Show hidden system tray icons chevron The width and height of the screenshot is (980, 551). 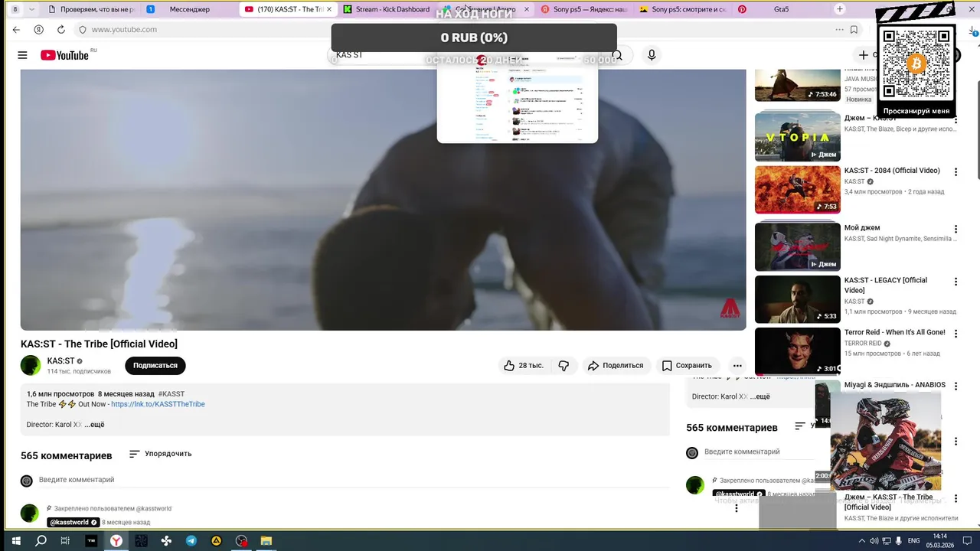[x=862, y=540]
